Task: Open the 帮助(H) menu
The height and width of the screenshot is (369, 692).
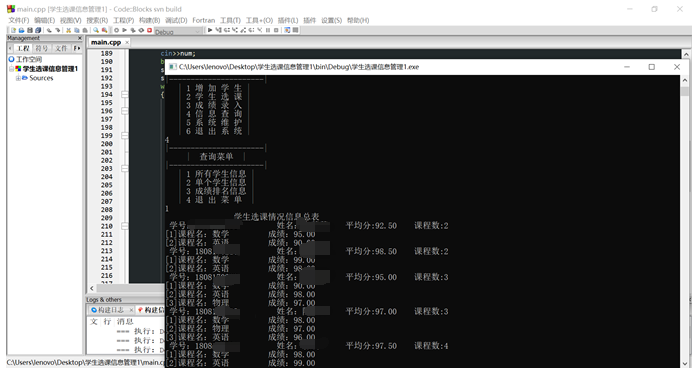Action: pyautogui.click(x=358, y=20)
